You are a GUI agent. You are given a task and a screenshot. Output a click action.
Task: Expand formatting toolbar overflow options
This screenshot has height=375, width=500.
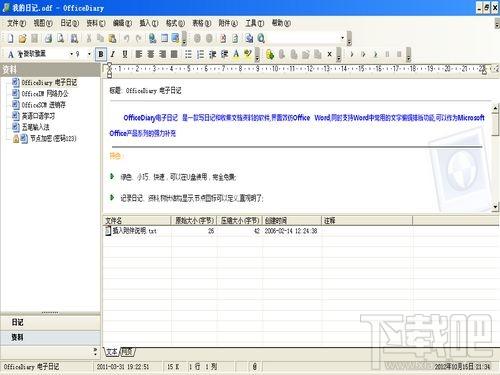pos(257,54)
